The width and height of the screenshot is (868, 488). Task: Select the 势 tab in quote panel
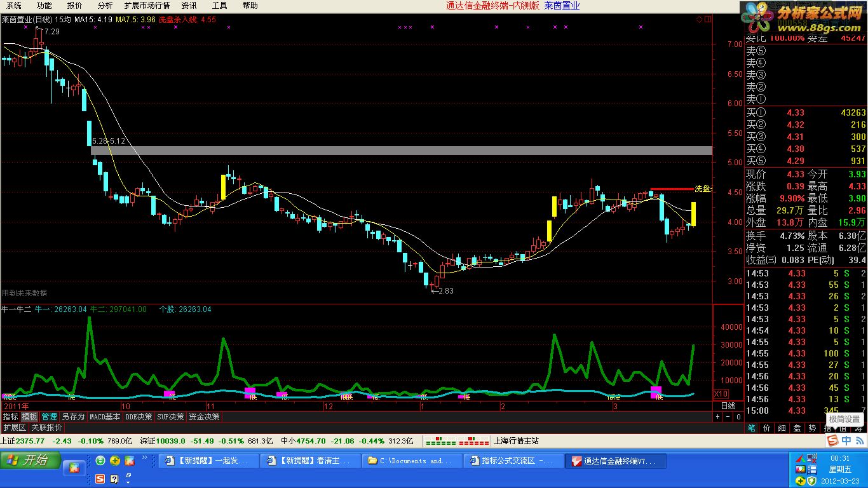812,428
